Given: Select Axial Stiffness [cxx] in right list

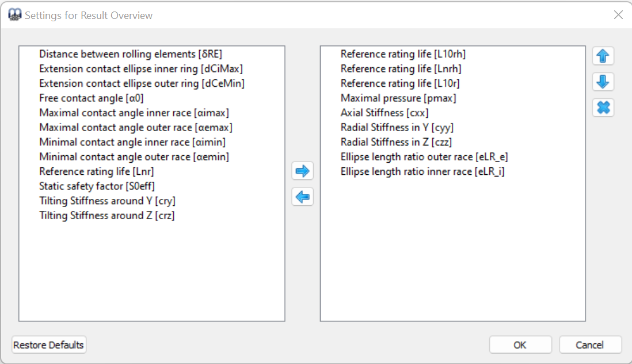Looking at the screenshot, I should click(384, 113).
